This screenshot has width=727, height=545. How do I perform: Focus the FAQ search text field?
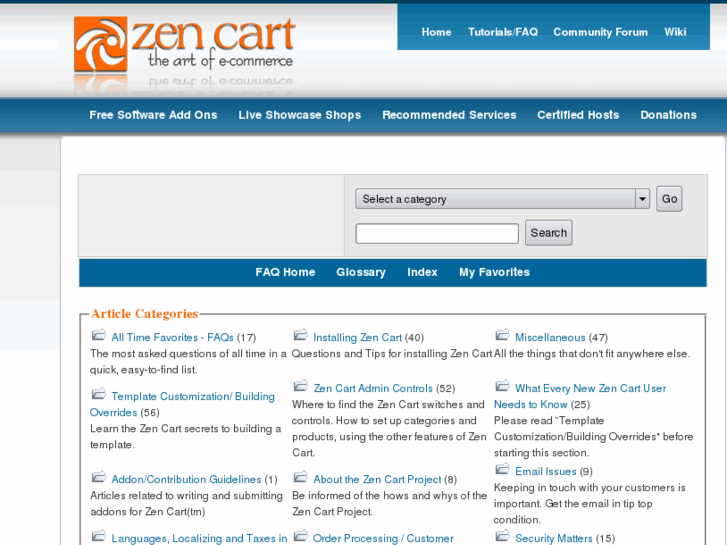coord(437,233)
